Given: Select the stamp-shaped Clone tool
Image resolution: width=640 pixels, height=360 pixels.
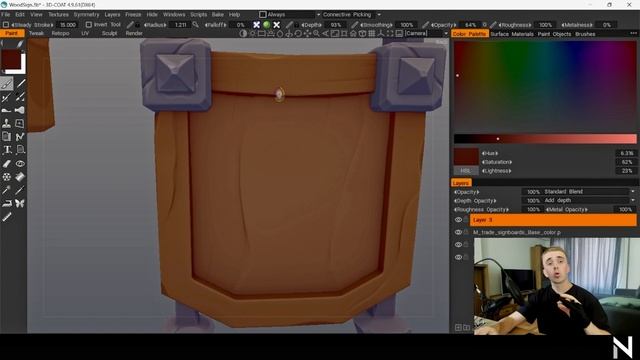Looking at the screenshot, I should [7, 123].
